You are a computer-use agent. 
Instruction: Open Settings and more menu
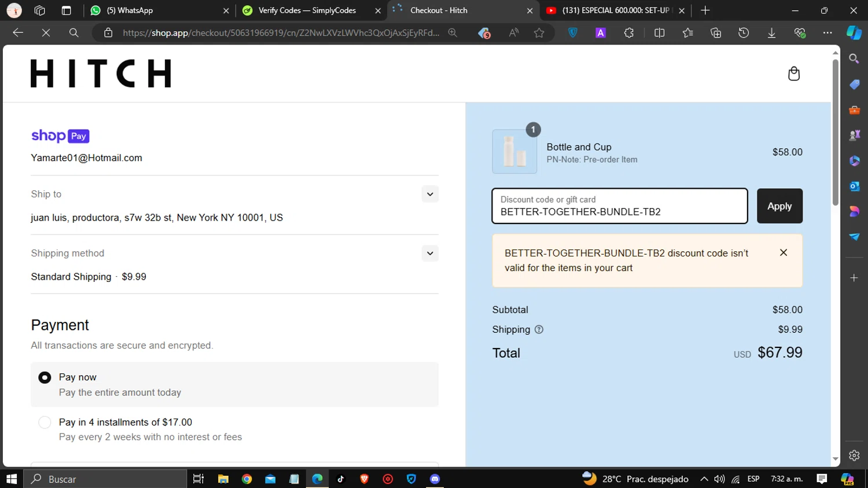(827, 33)
